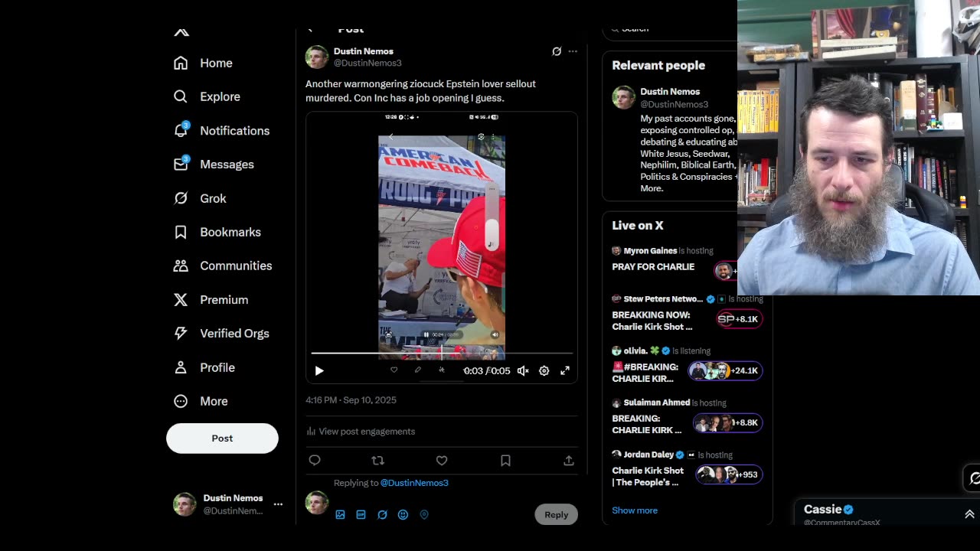Like the post with heart icon
Image resolution: width=980 pixels, height=551 pixels.
pos(442,460)
